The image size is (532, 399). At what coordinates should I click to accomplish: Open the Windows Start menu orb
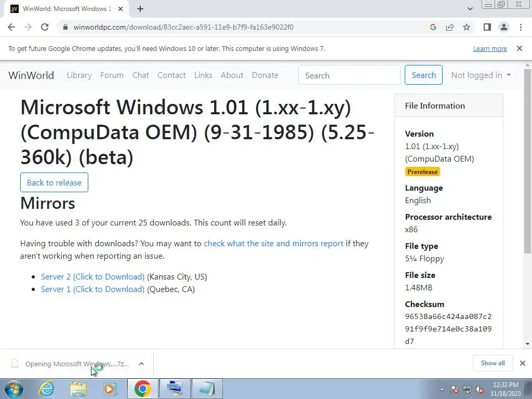pyautogui.click(x=14, y=389)
